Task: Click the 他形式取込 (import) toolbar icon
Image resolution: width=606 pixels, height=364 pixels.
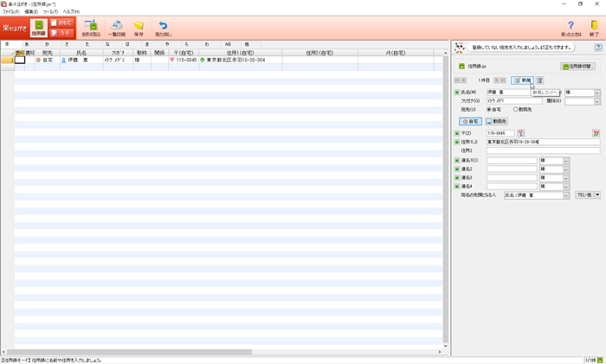Action: [91, 28]
